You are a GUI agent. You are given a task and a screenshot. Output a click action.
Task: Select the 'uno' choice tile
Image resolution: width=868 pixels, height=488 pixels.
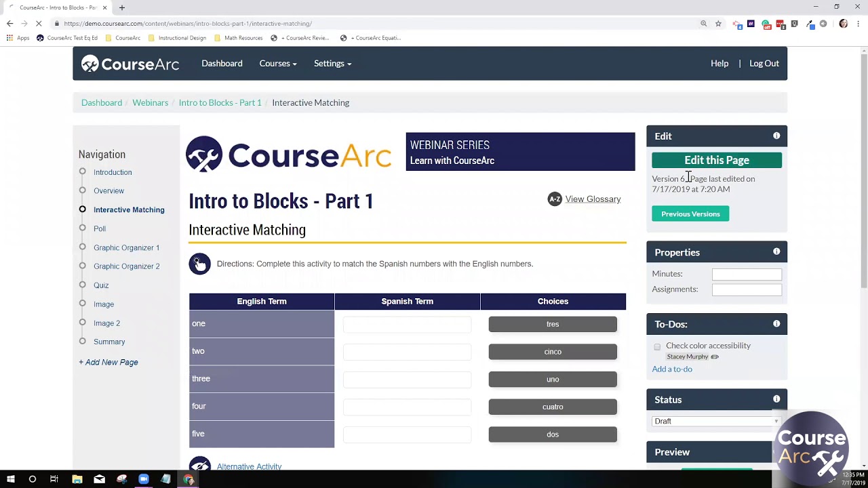553,380
